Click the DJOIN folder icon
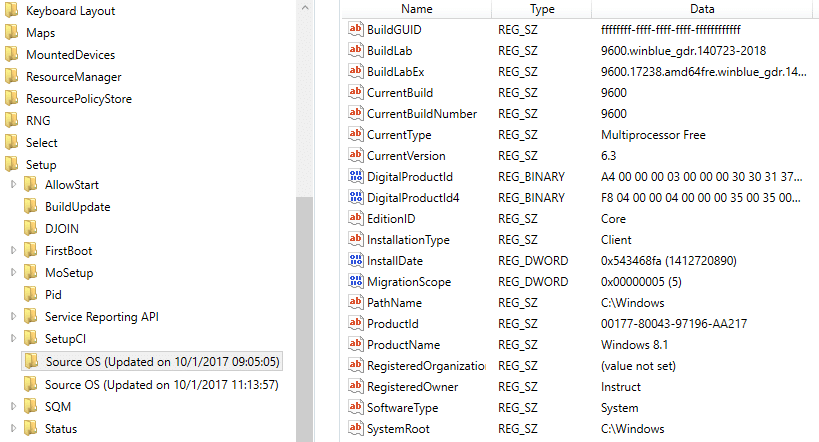 point(31,228)
